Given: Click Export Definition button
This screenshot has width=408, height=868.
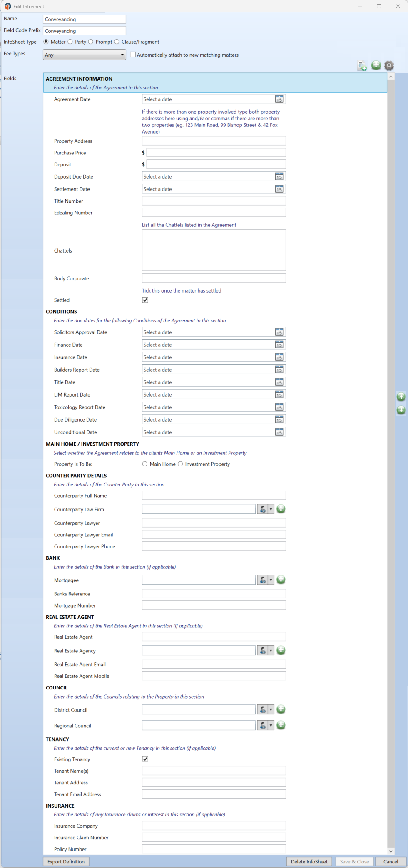Looking at the screenshot, I should pyautogui.click(x=66, y=862).
